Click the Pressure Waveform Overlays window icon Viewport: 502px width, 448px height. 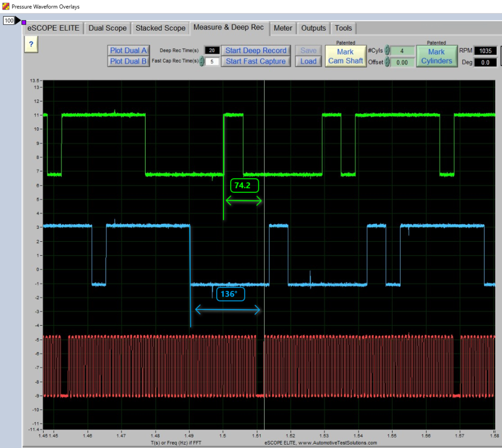(6, 6)
